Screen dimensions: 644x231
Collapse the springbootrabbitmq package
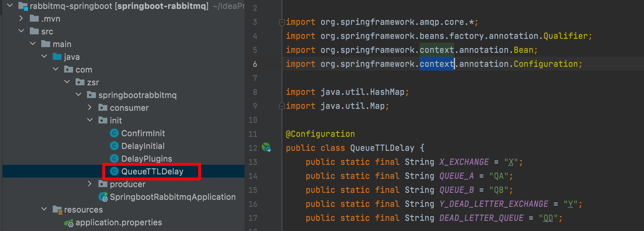point(78,95)
